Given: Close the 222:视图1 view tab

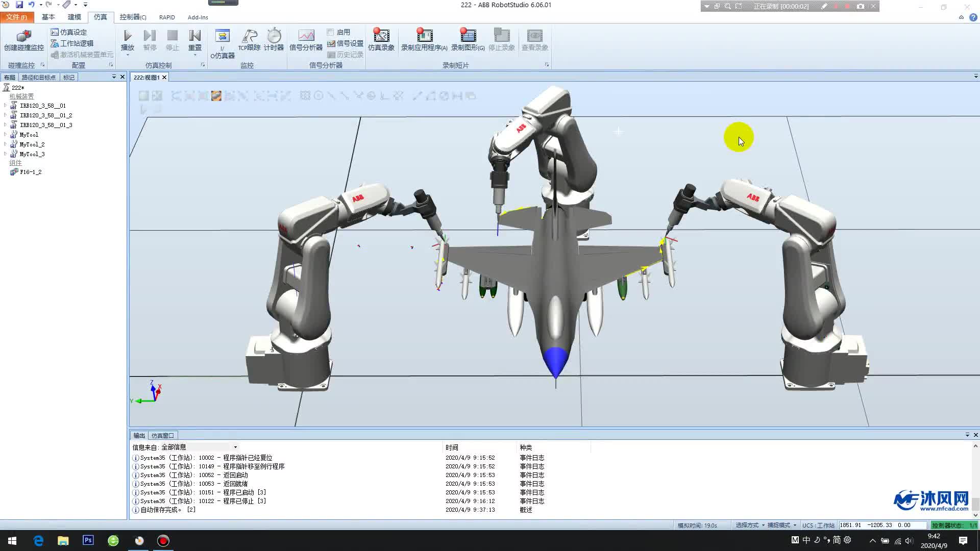Looking at the screenshot, I should coord(164,77).
